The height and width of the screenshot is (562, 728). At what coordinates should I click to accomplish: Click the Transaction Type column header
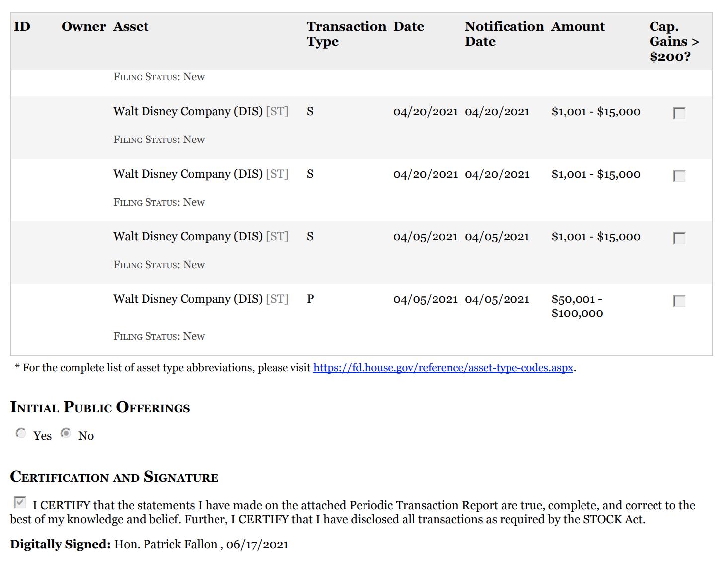[x=346, y=34]
